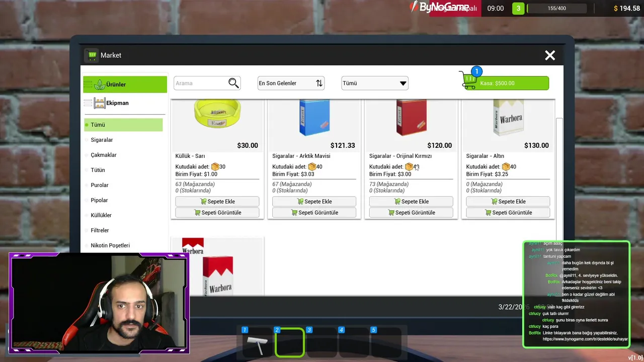The height and width of the screenshot is (362, 644).
Task: Click the red Warbora pack thumbnail
Action: point(217,266)
